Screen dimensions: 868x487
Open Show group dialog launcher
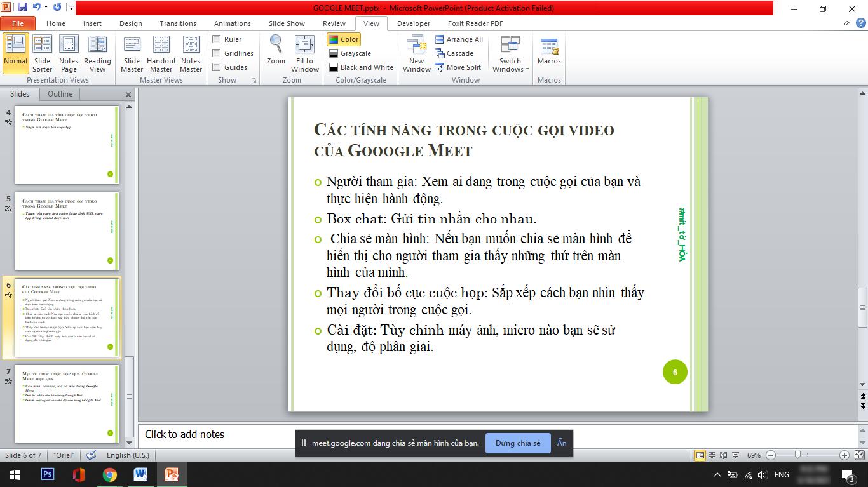click(254, 81)
